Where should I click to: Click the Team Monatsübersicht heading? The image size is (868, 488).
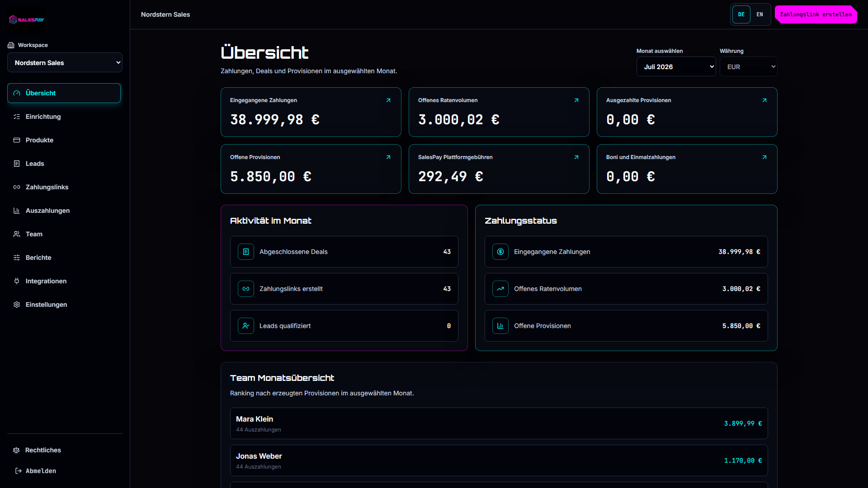coord(282,378)
